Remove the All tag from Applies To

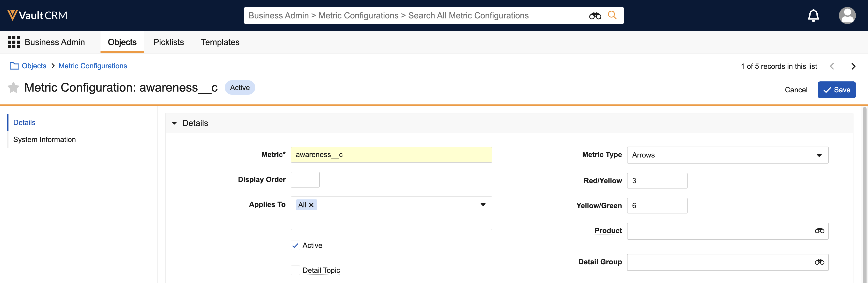click(x=311, y=205)
